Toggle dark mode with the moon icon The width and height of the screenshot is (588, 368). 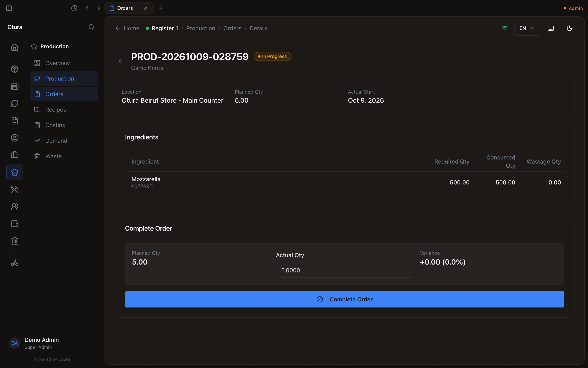click(x=570, y=28)
